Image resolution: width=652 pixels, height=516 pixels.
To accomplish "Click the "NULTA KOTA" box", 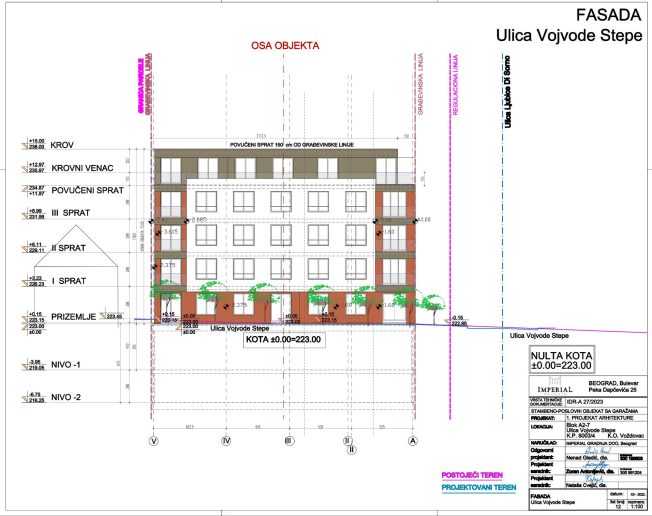I will tap(561, 360).
